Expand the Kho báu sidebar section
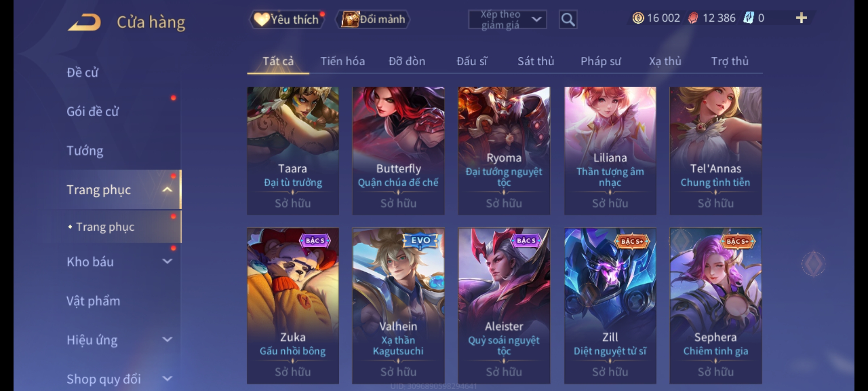 tap(167, 261)
